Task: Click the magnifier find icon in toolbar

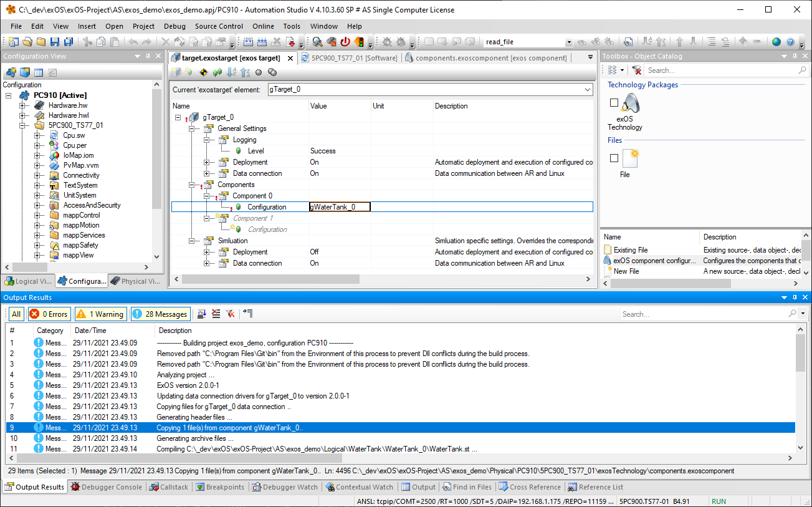Action: pos(317,42)
